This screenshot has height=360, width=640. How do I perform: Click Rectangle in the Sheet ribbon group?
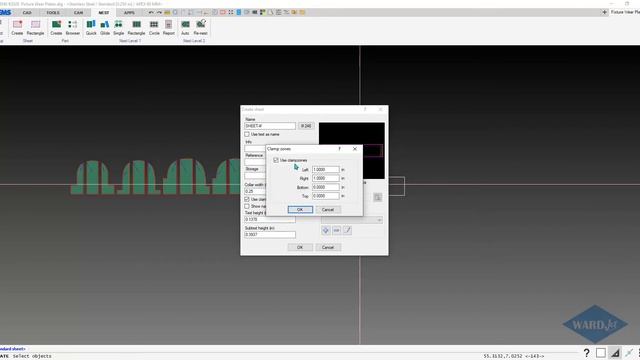[x=36, y=28]
